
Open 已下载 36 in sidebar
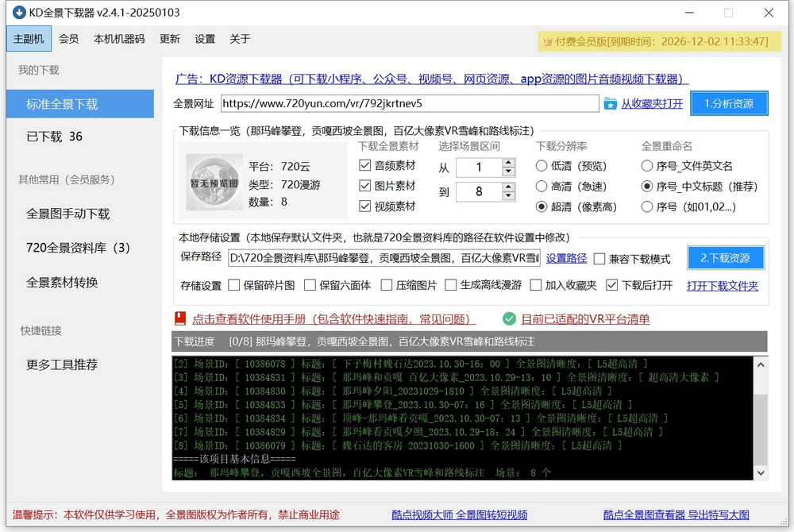pos(54,136)
